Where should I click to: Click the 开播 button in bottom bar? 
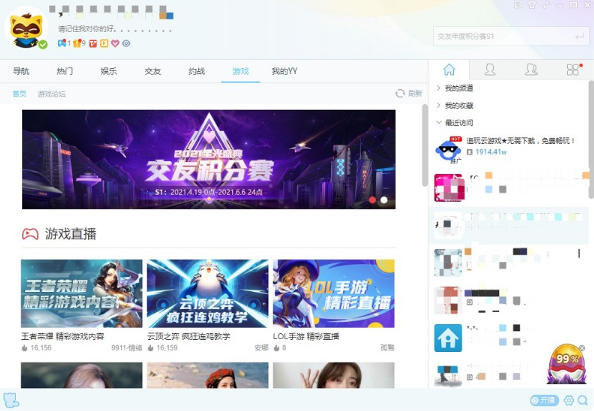coord(544,400)
